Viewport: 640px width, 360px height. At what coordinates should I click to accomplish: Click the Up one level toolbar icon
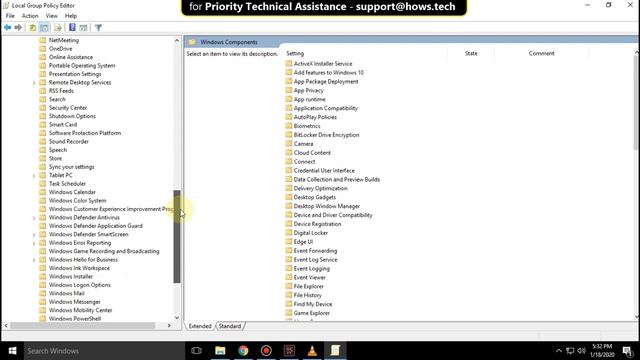33,27
